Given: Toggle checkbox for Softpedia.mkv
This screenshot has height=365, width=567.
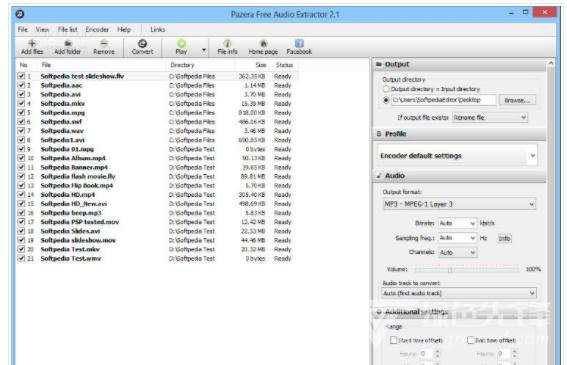Looking at the screenshot, I should click(x=21, y=103).
